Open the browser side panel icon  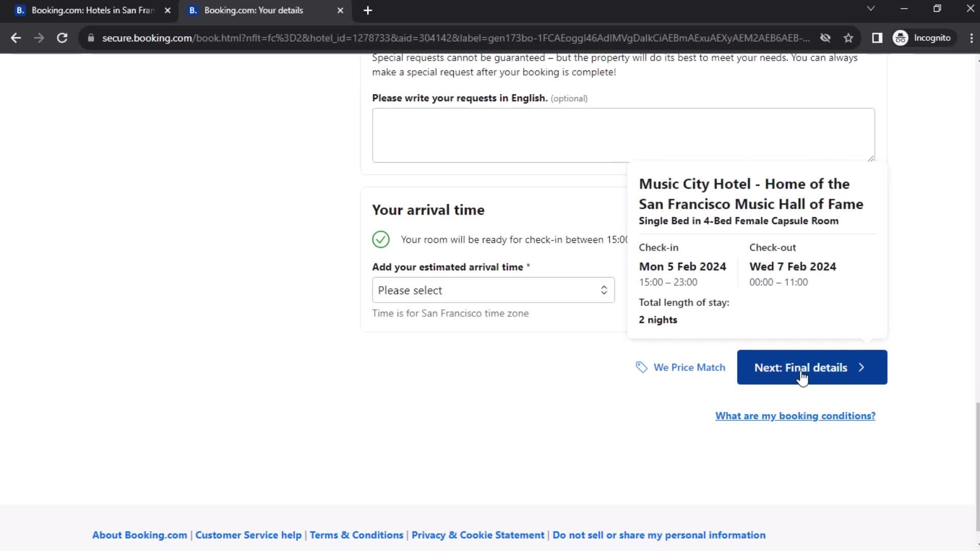tap(877, 38)
